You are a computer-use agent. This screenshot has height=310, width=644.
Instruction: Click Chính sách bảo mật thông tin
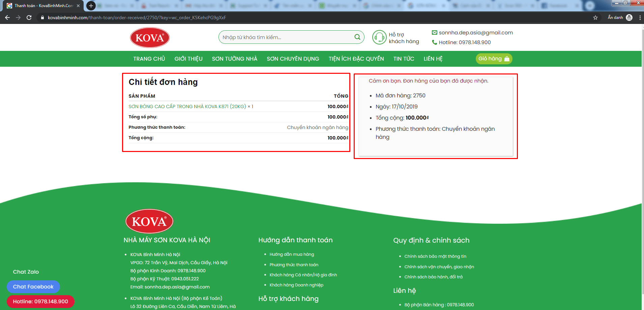point(435,256)
